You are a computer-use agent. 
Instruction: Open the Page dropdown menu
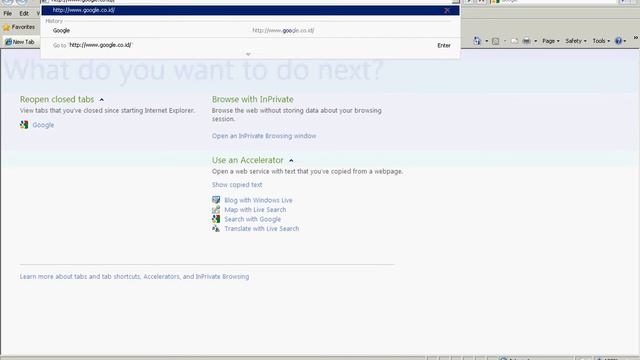(x=551, y=41)
